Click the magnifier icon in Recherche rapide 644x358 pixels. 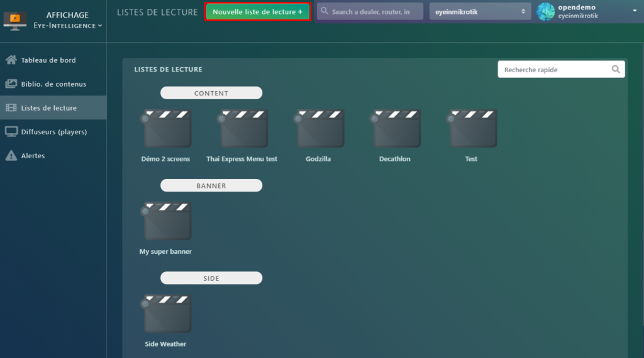616,70
